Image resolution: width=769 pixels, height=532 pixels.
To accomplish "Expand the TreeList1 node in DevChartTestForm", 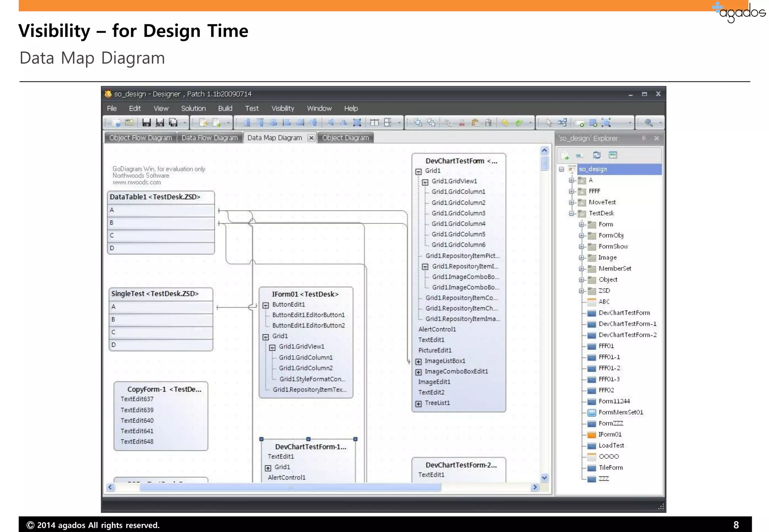I will [419, 404].
